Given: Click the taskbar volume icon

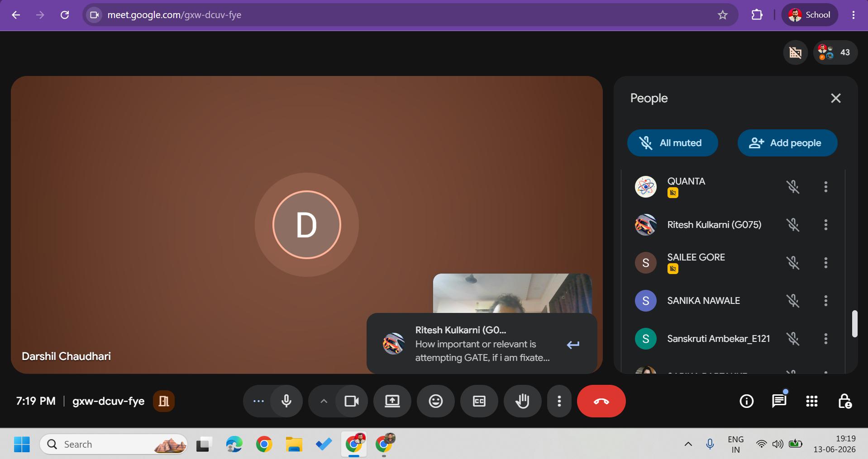Looking at the screenshot, I should pyautogui.click(x=778, y=444).
